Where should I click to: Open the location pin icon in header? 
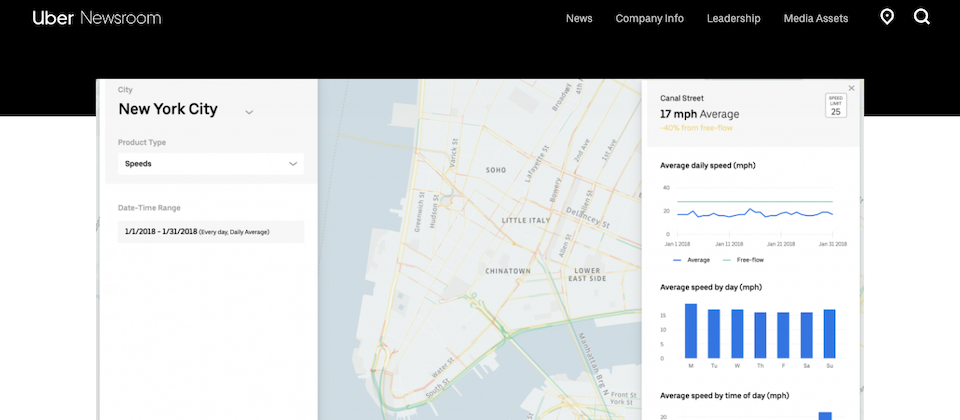pyautogui.click(x=887, y=17)
